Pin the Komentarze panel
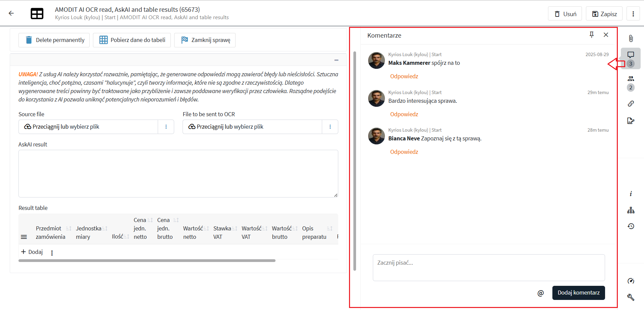This screenshot has height=310, width=644. [x=592, y=35]
